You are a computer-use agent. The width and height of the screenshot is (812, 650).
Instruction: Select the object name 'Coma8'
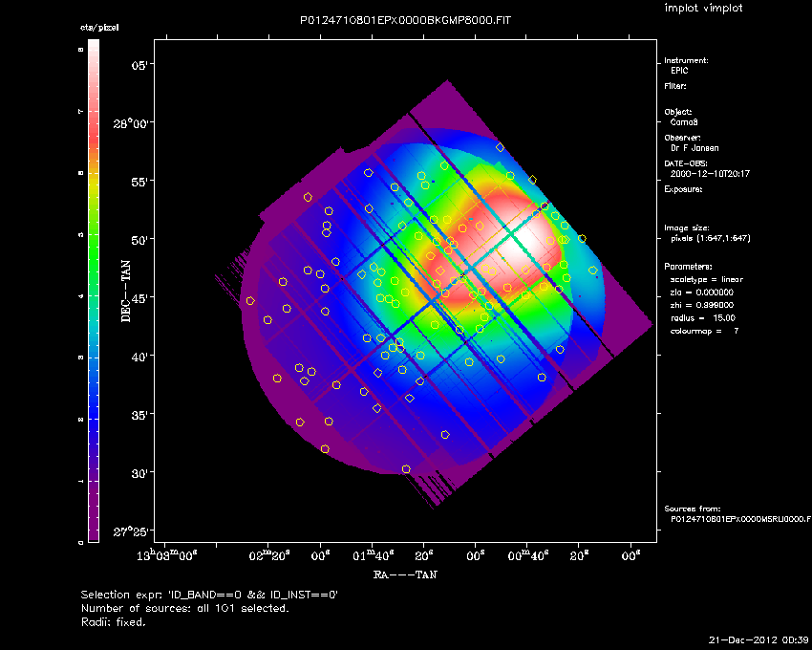(684, 122)
